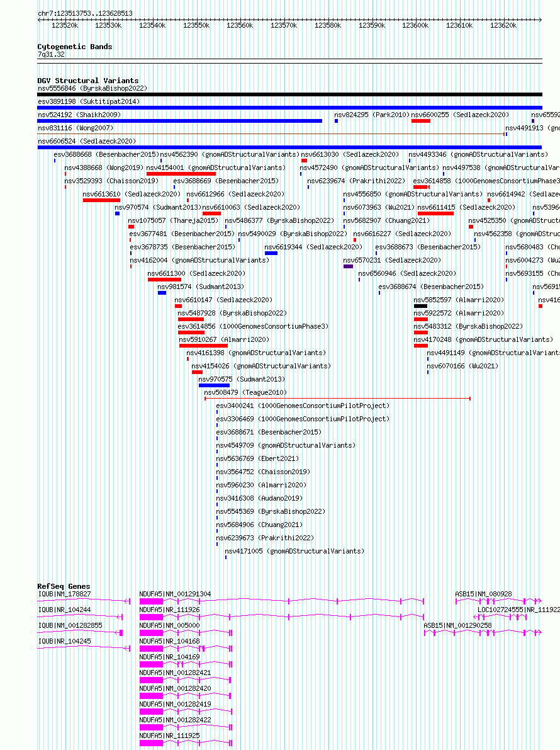Open nsv981574 (Sudmant2013) variant

tap(201, 287)
